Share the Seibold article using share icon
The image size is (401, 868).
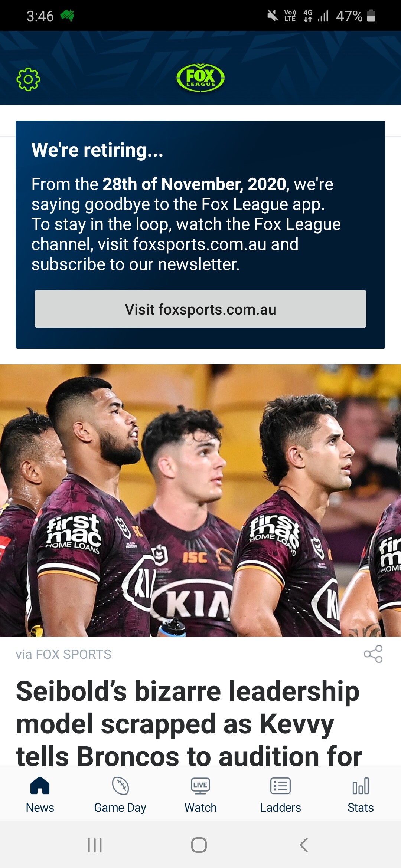click(x=373, y=654)
